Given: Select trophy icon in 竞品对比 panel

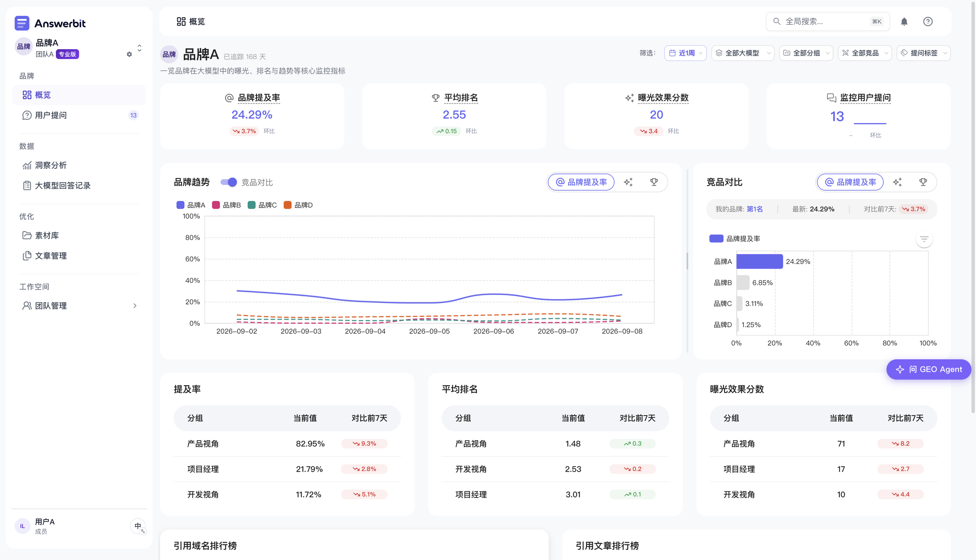Looking at the screenshot, I should 923,182.
